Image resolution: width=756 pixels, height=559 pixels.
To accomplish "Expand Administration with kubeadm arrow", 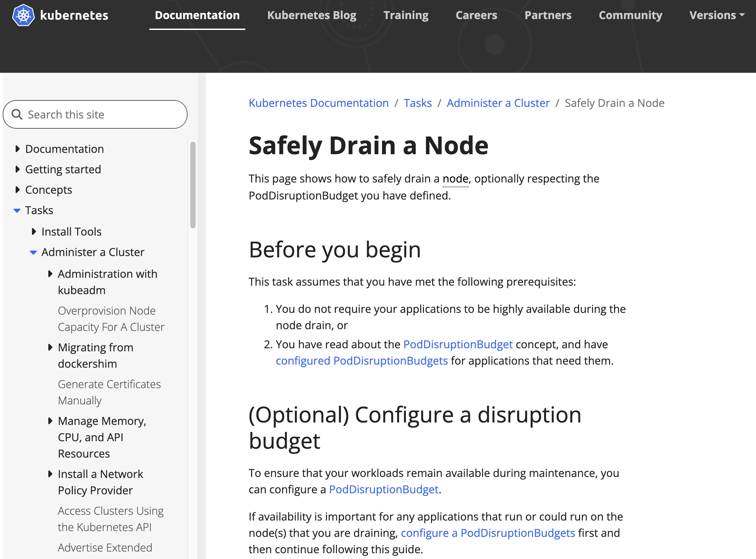I will pyautogui.click(x=50, y=274).
